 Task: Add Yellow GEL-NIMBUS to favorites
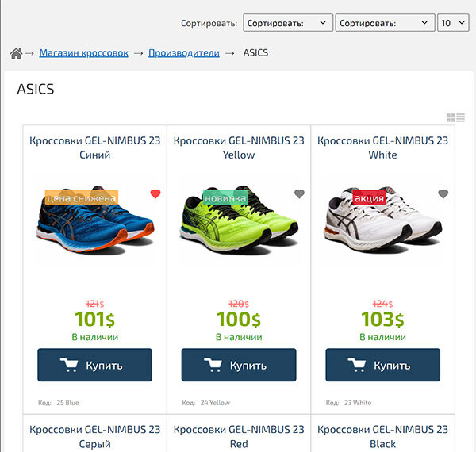coord(299,194)
